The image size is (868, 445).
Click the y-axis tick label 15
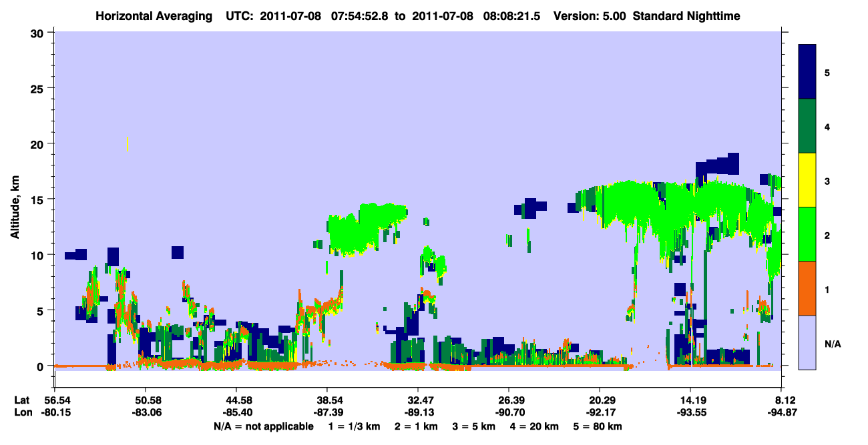point(37,199)
